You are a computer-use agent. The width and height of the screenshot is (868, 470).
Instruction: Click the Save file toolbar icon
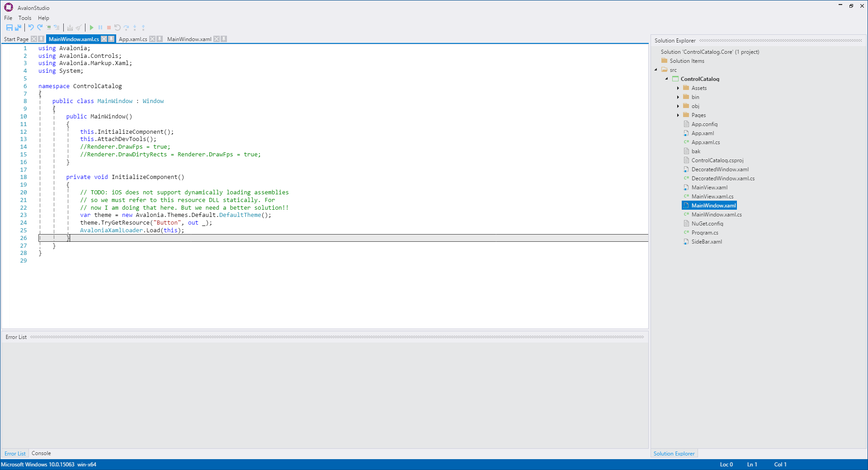(9, 28)
